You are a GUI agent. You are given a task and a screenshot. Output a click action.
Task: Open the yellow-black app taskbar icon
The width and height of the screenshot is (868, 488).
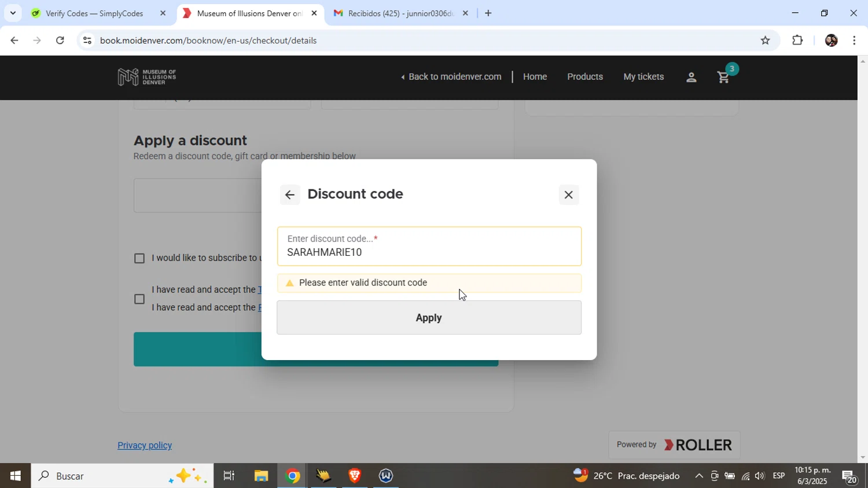coord(323,476)
